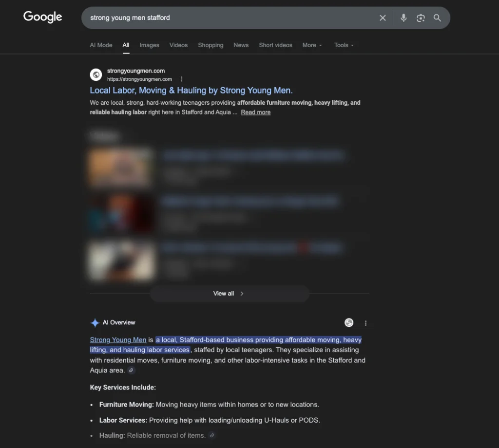Open Google Lens image search icon
The width and height of the screenshot is (499, 448).
pos(421,18)
